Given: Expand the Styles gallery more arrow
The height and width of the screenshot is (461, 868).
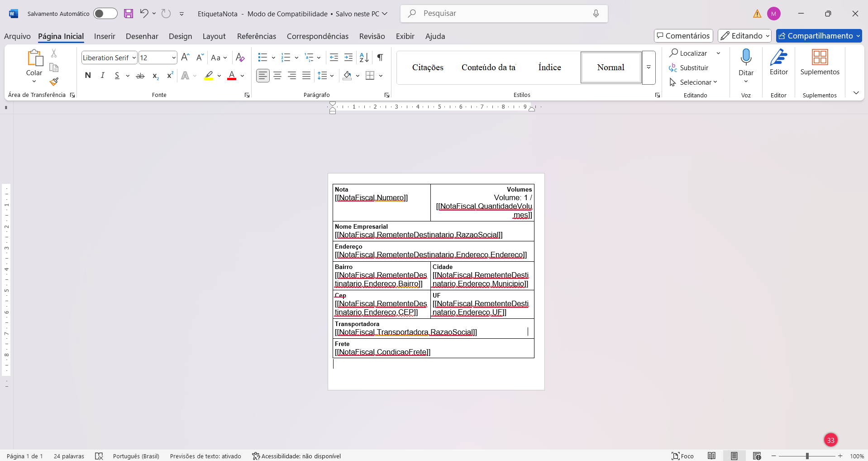Looking at the screenshot, I should pyautogui.click(x=649, y=67).
